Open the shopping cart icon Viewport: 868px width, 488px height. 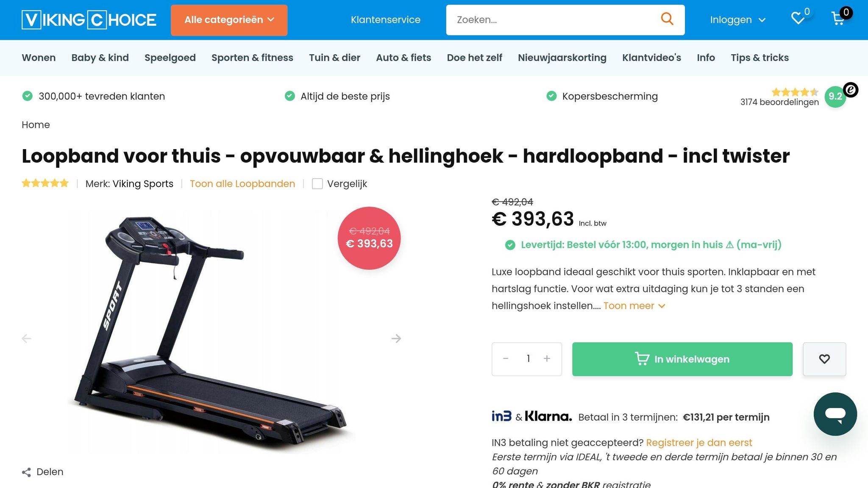pyautogui.click(x=838, y=19)
